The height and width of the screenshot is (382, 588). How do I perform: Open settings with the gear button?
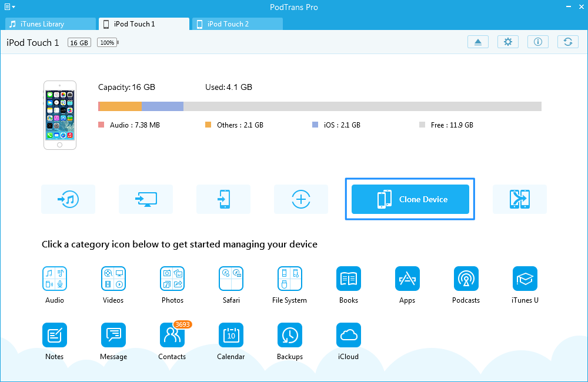[x=508, y=42]
